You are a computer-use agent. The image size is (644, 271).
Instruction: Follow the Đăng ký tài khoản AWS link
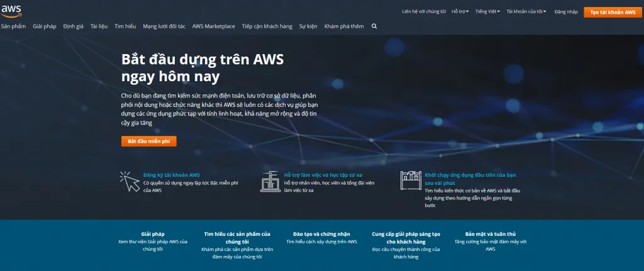(172, 175)
